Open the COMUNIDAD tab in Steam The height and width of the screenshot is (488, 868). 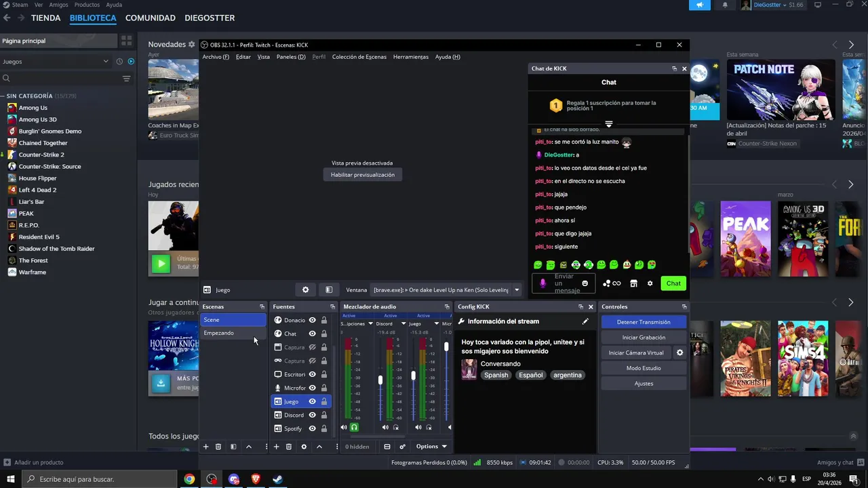[151, 18]
